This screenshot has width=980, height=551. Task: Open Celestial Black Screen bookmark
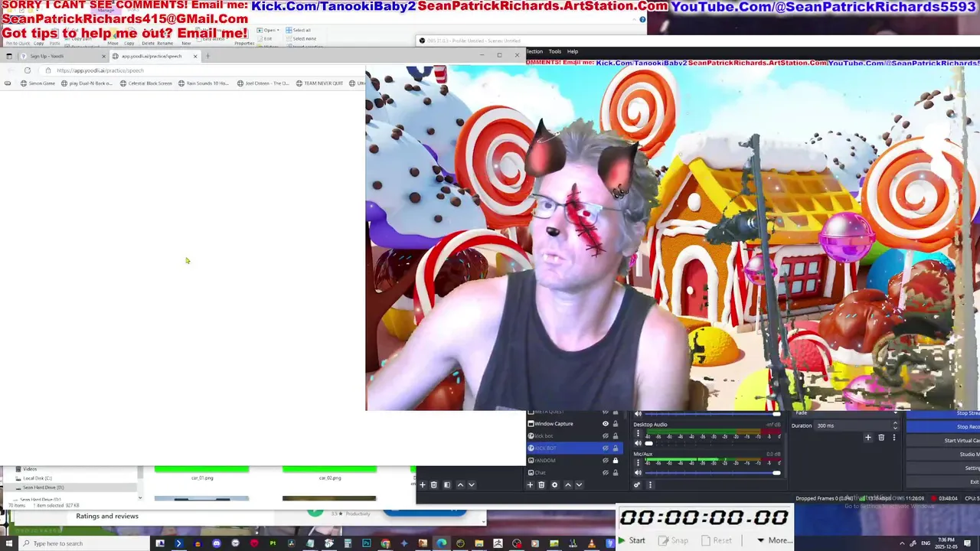146,83
